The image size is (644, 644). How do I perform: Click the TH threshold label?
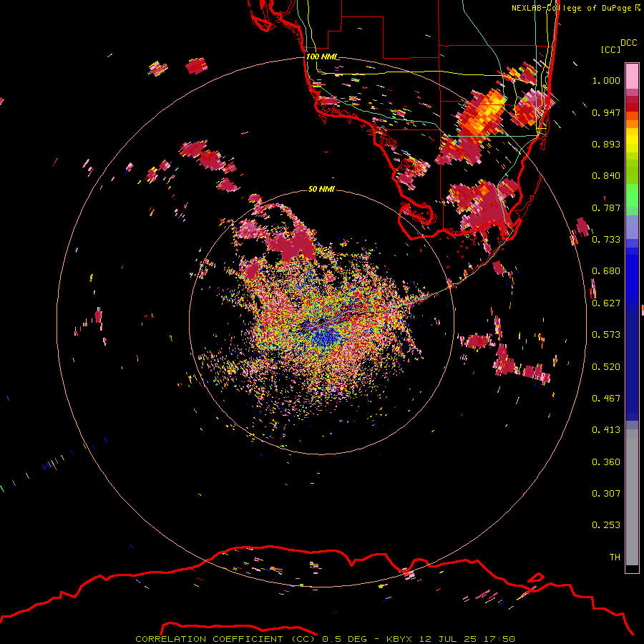[x=615, y=557]
